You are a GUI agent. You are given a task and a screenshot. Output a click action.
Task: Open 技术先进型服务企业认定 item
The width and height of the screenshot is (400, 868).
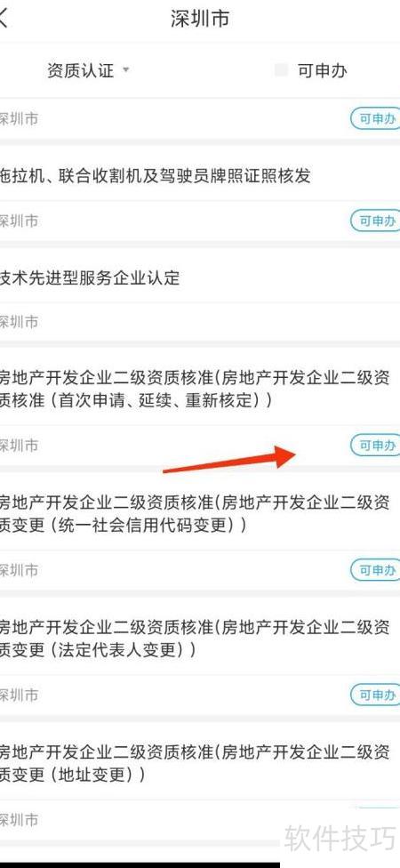[x=90, y=277]
